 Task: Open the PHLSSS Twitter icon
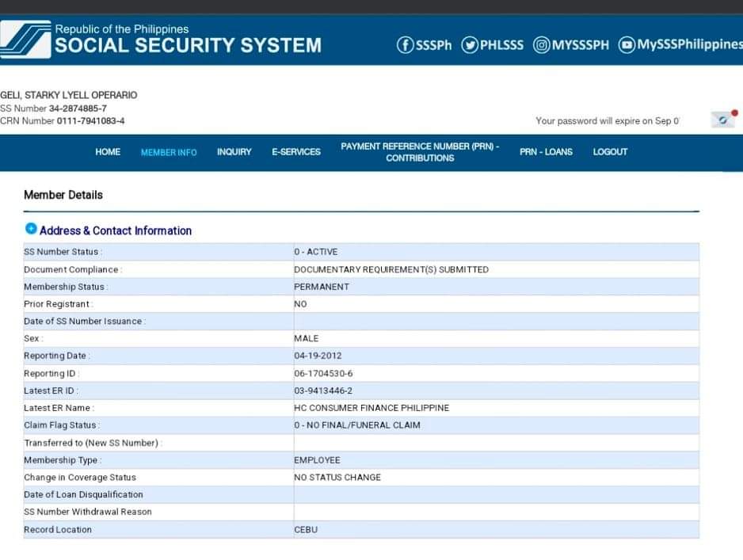click(x=470, y=45)
